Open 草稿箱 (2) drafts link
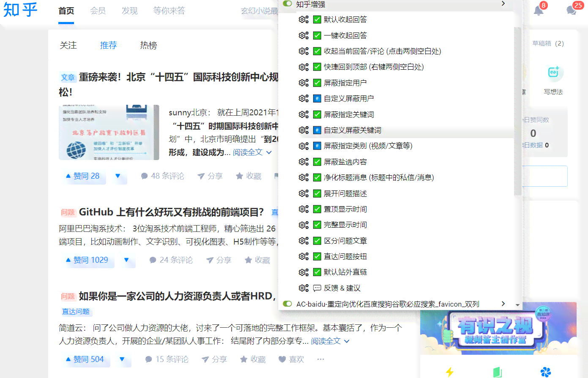The image size is (588, 378). tap(548, 44)
